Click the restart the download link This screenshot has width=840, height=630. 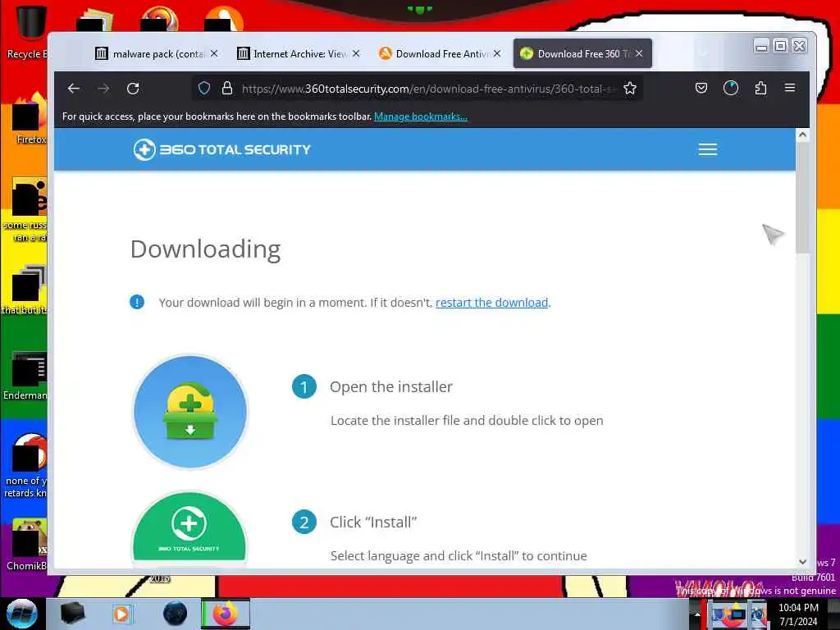pyautogui.click(x=492, y=303)
